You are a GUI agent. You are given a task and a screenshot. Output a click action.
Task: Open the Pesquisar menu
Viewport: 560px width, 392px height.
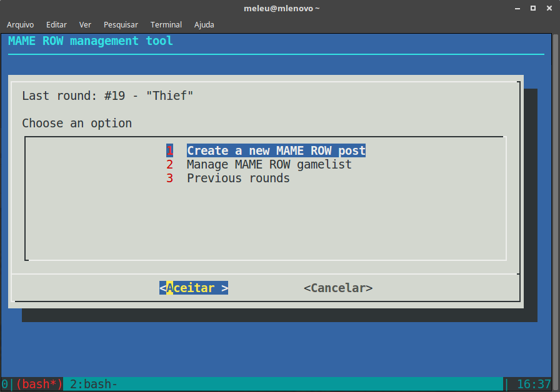121,25
